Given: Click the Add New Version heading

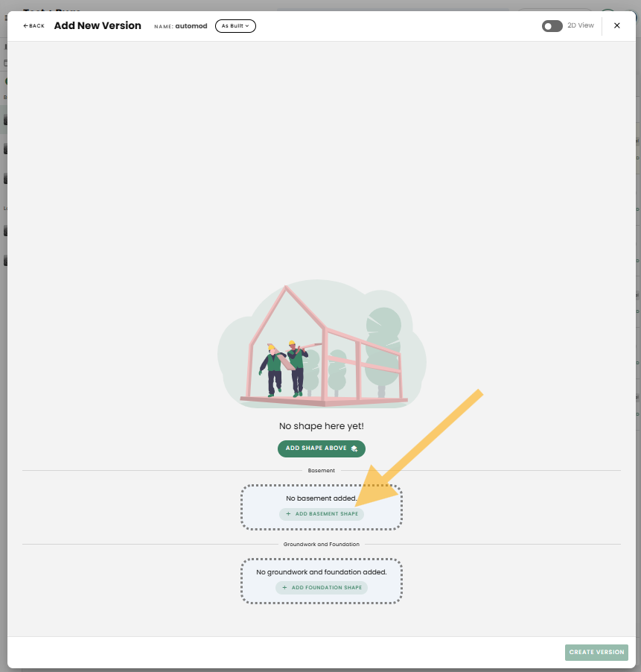Looking at the screenshot, I should [x=98, y=26].
